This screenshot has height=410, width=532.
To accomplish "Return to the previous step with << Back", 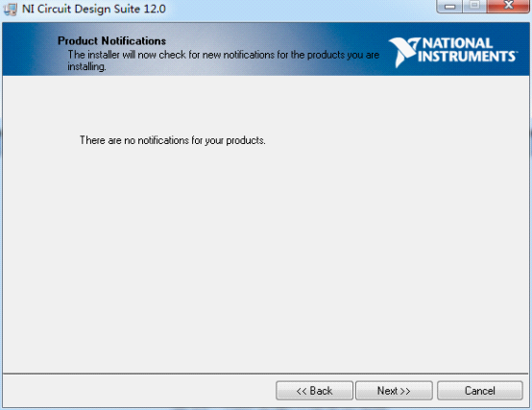I will pos(314,391).
